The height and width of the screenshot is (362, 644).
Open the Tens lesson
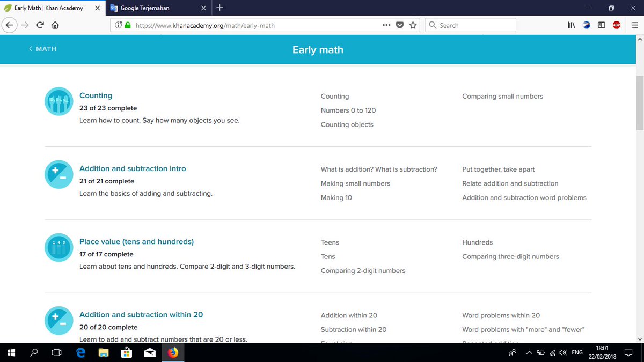click(x=328, y=256)
